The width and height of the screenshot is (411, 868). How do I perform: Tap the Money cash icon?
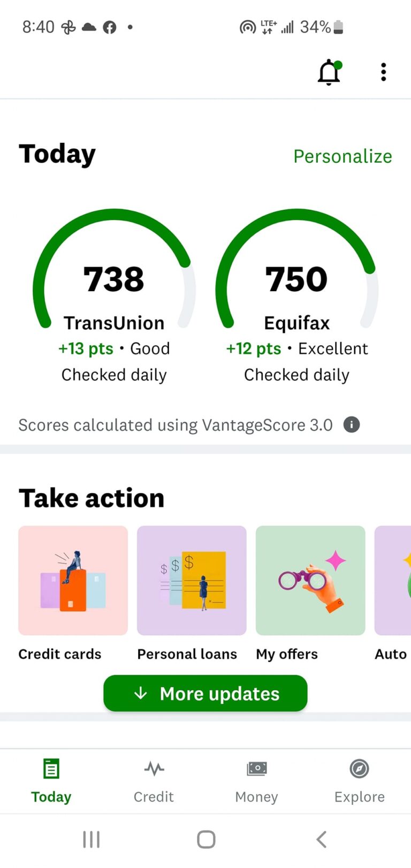point(257,769)
